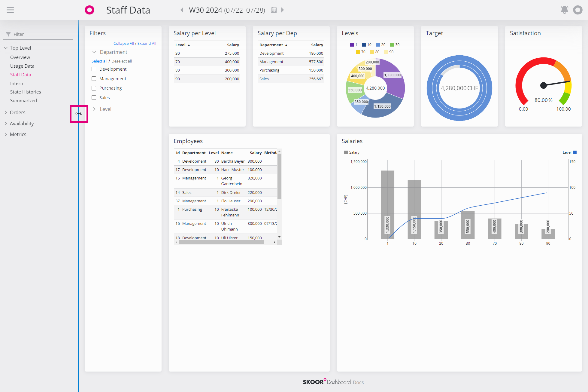This screenshot has height=392, width=588.
Task: Click the hamburger menu icon
Action: click(x=11, y=9)
